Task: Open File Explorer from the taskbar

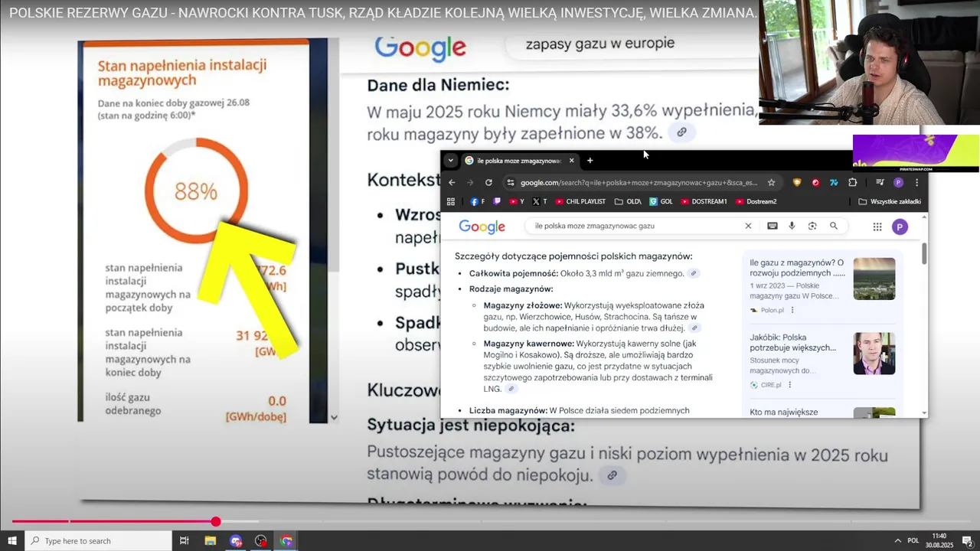Action: (x=210, y=541)
